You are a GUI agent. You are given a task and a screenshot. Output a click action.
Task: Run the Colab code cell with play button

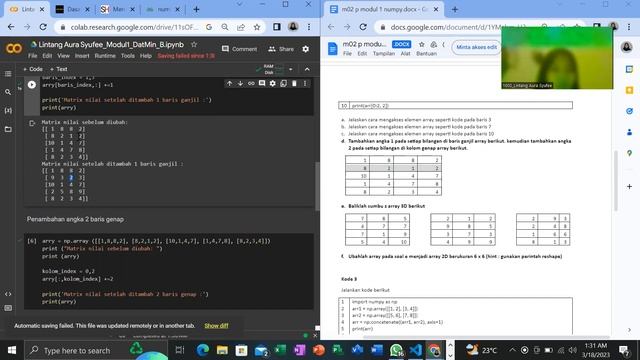coord(32,84)
